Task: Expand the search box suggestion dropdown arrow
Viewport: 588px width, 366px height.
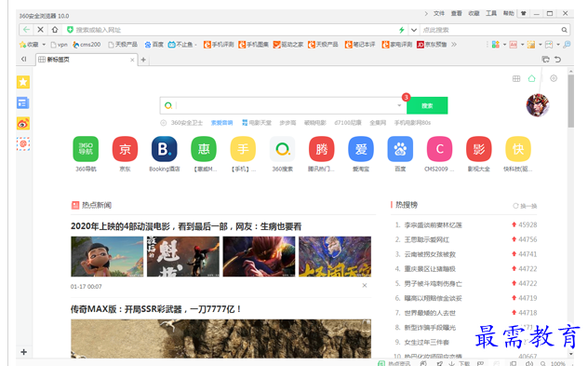Action: point(399,105)
